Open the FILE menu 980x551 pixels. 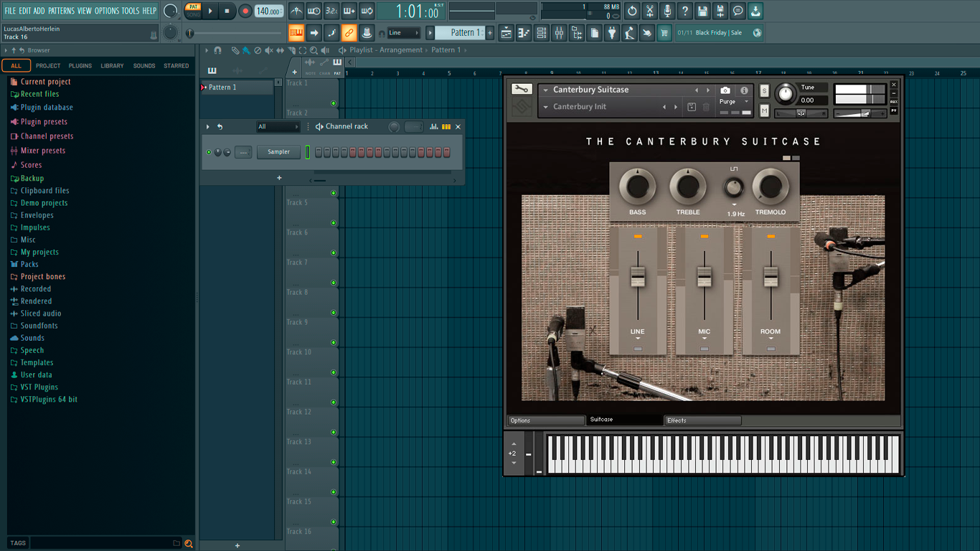[x=10, y=11]
